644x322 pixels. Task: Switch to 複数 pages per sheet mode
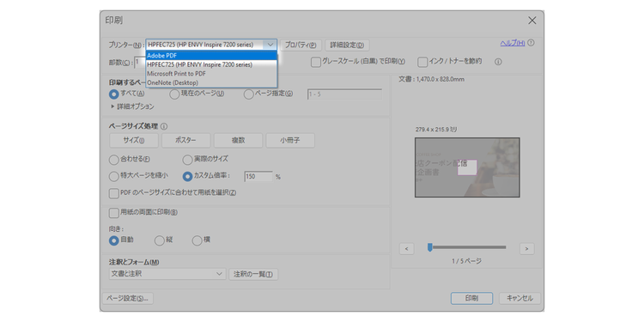tap(238, 141)
